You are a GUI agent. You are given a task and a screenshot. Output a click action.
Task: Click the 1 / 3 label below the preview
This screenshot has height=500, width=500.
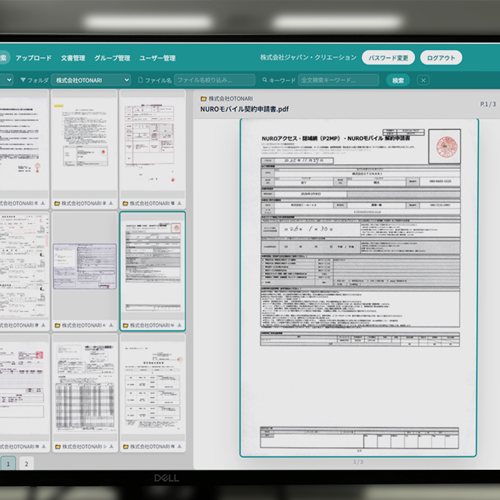pyautogui.click(x=358, y=462)
